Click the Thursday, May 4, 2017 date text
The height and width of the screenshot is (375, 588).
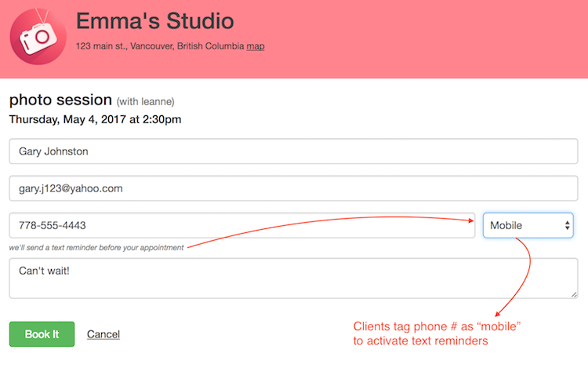click(x=95, y=119)
